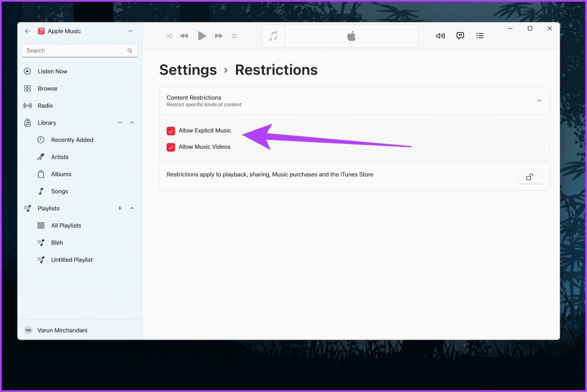The width and height of the screenshot is (587, 392).
Task: Open Library more options (three dots)
Action: 120,123
